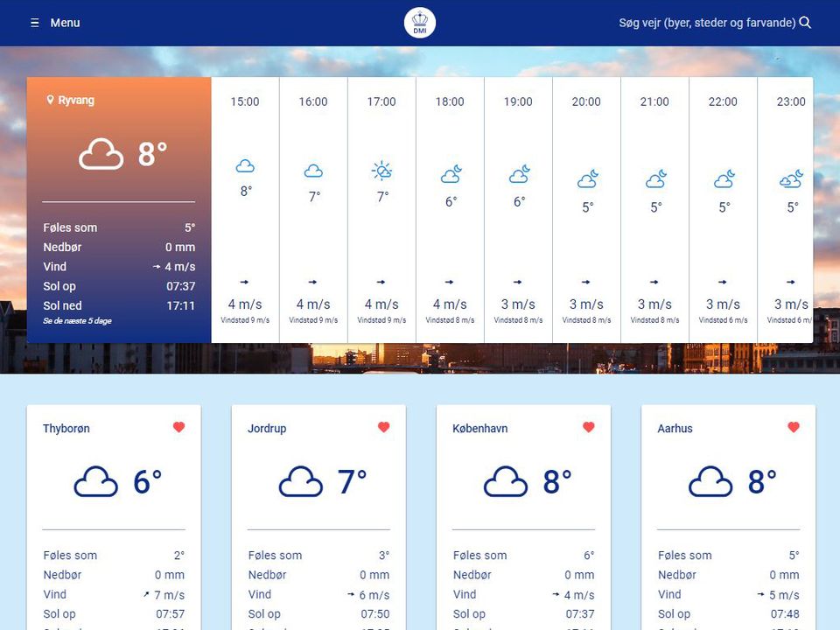Viewport: 840px width, 630px height.
Task: Select the location pin beside Ryvang
Action: pos(50,100)
